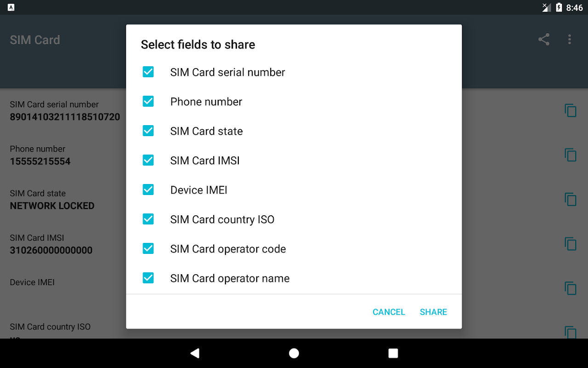
Task: Toggle SIM Card country ISO checkbox
Action: click(148, 219)
